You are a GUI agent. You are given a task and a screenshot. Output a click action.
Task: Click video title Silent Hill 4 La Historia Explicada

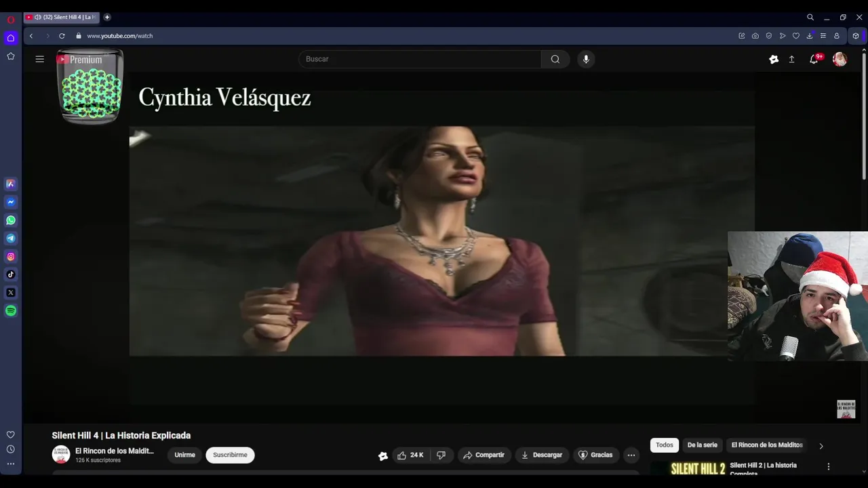[121, 435]
